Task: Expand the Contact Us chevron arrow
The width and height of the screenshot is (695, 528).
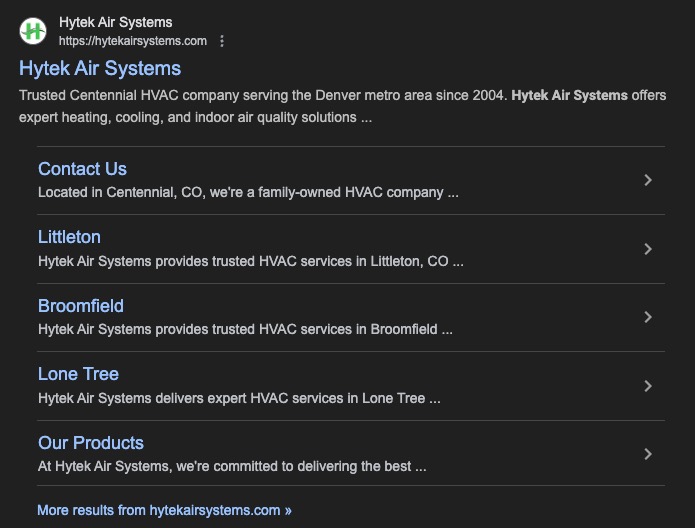Action: 648,180
